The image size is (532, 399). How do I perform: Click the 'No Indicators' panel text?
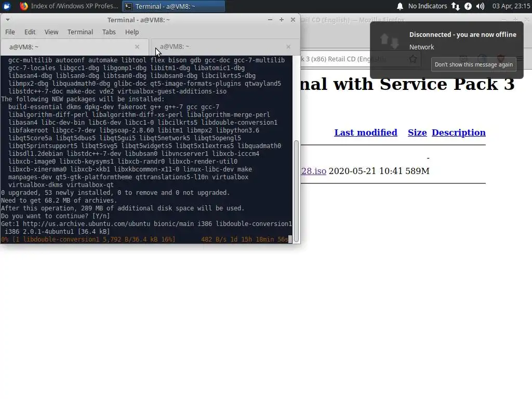(428, 6)
